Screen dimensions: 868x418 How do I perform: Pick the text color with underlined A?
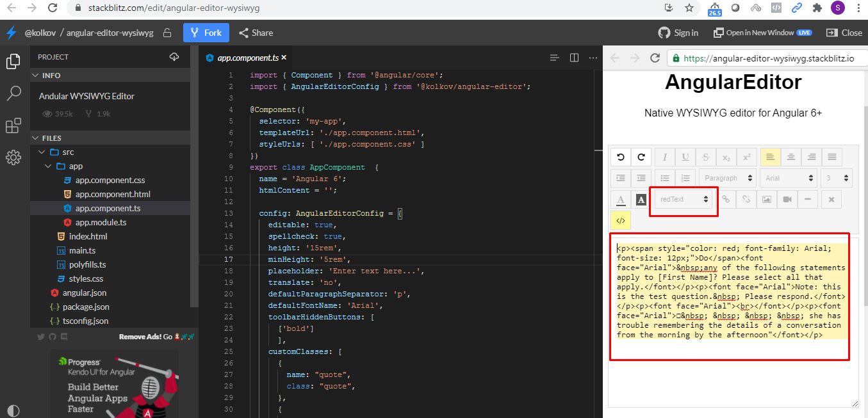point(620,199)
